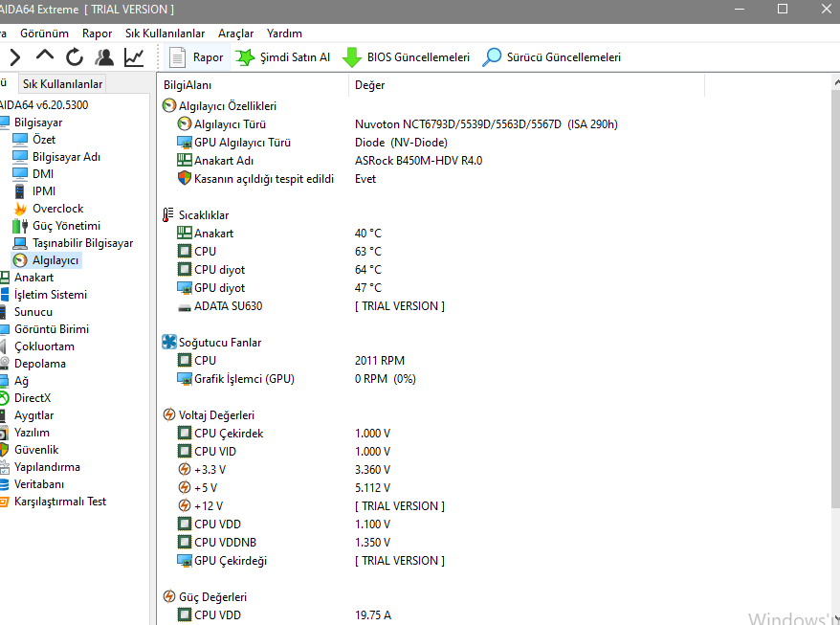Switch to the Sık Kullanılanlar tab
840x625 pixels.
tap(62, 84)
